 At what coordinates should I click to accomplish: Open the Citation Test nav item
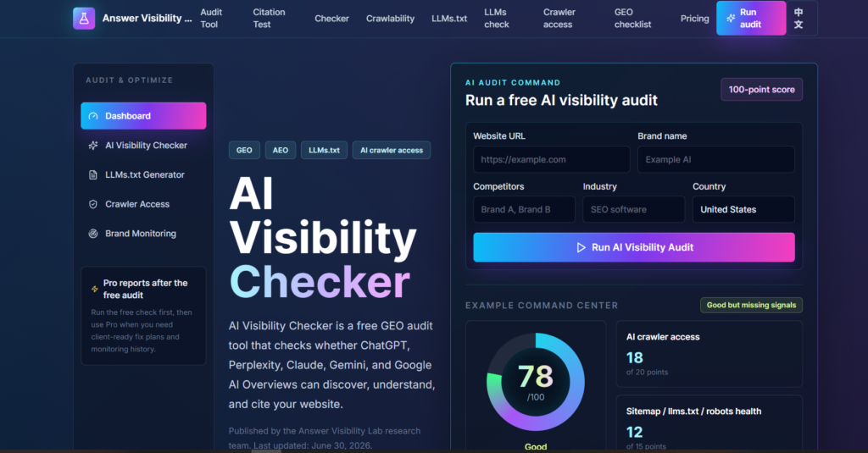(x=269, y=19)
